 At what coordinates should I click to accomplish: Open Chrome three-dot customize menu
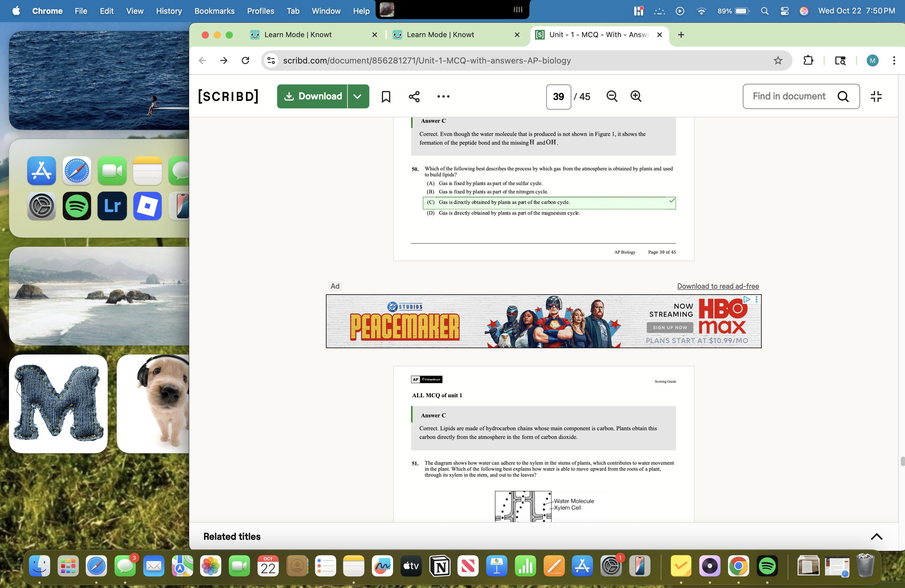(x=894, y=60)
